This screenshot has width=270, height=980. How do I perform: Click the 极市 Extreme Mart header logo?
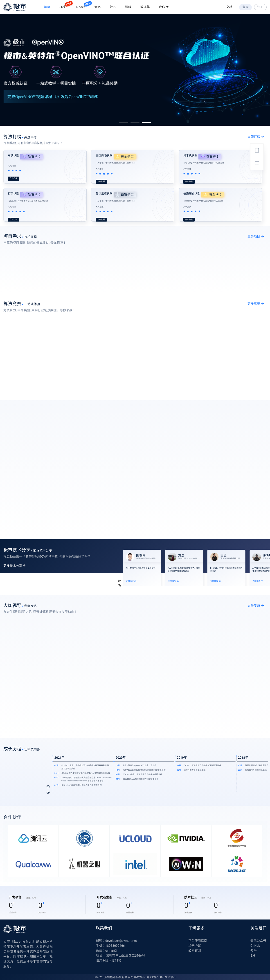point(15,7)
